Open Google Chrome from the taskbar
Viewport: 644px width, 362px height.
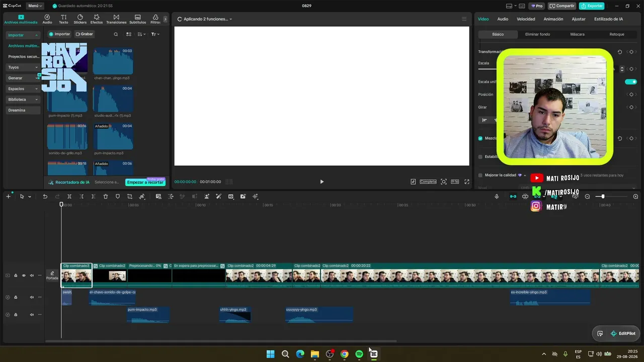click(x=344, y=354)
